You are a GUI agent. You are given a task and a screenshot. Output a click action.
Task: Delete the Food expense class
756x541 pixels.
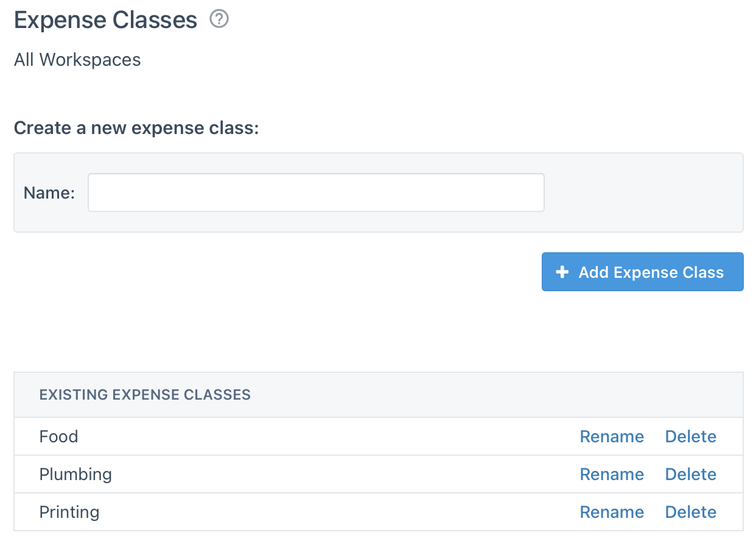pyautogui.click(x=690, y=436)
